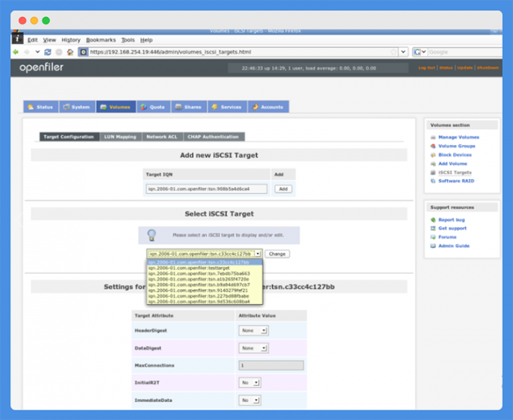Open the home page via house icon
This screenshot has width=513, height=420.
70,52
